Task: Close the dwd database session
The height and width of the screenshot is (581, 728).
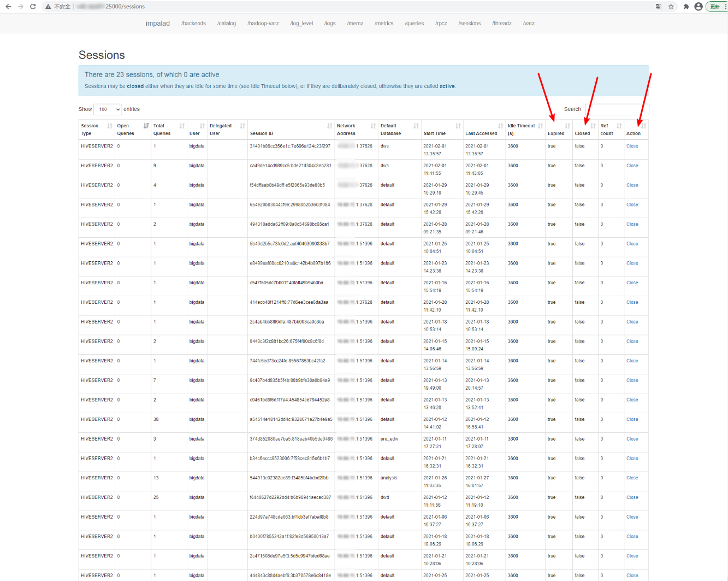Action: tap(632, 498)
